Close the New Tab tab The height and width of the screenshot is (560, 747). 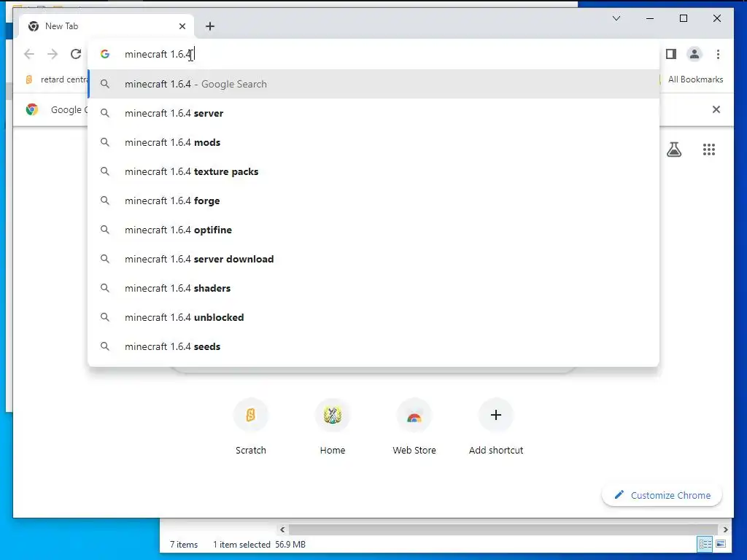click(x=182, y=26)
